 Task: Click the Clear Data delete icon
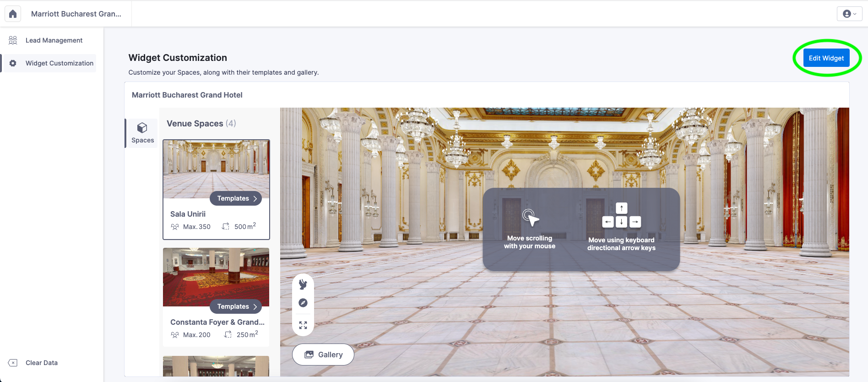(x=13, y=363)
